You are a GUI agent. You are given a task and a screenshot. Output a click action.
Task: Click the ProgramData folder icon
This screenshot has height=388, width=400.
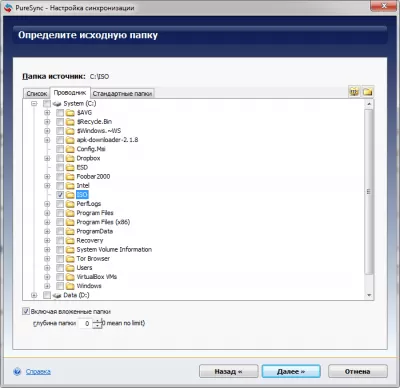pos(70,231)
